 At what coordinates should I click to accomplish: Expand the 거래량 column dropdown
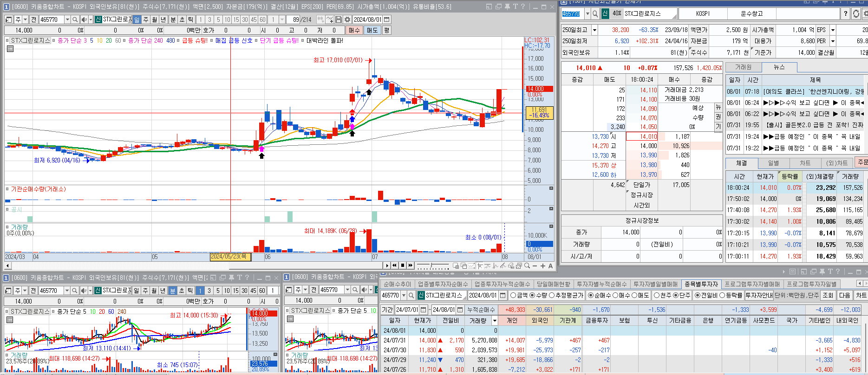(495, 320)
